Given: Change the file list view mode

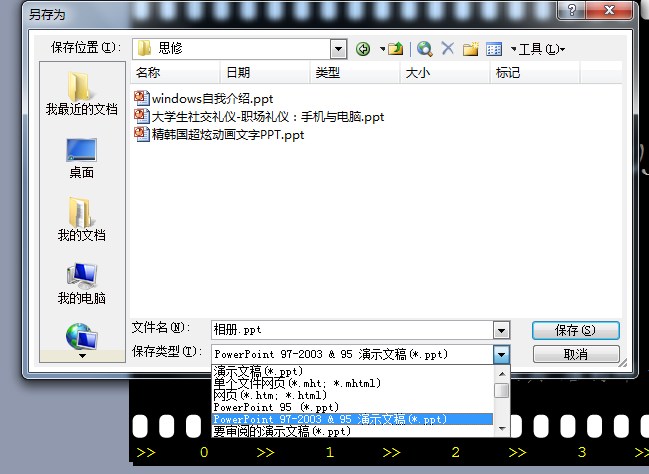Looking at the screenshot, I should point(494,49).
